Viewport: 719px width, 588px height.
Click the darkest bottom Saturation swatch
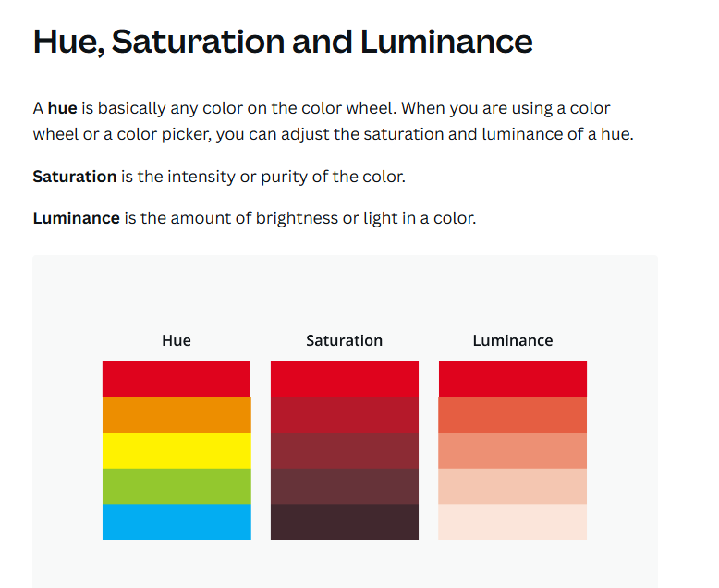tap(345, 522)
